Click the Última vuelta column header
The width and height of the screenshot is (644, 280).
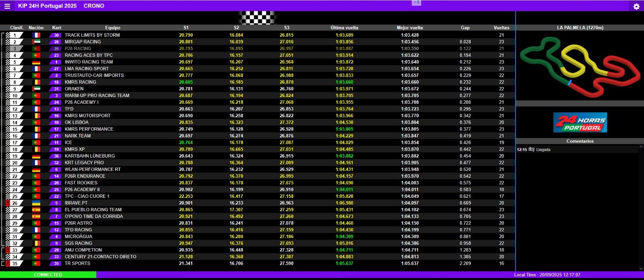344,28
